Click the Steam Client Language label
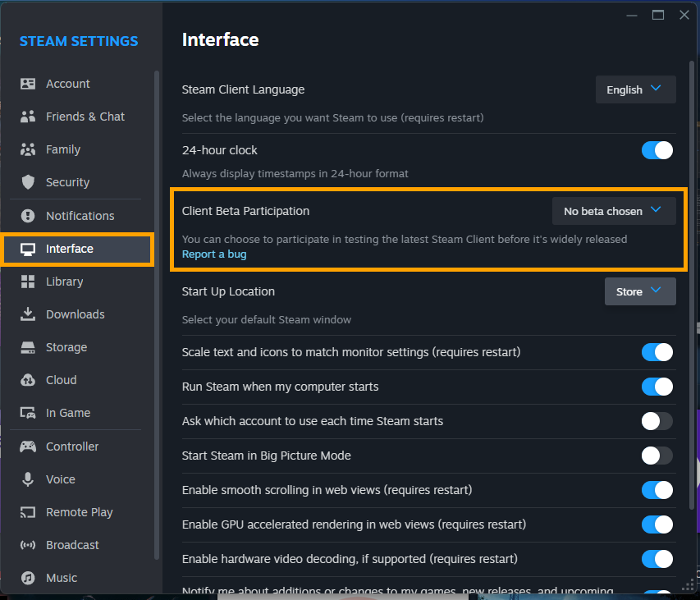This screenshot has height=600, width=700. [243, 89]
